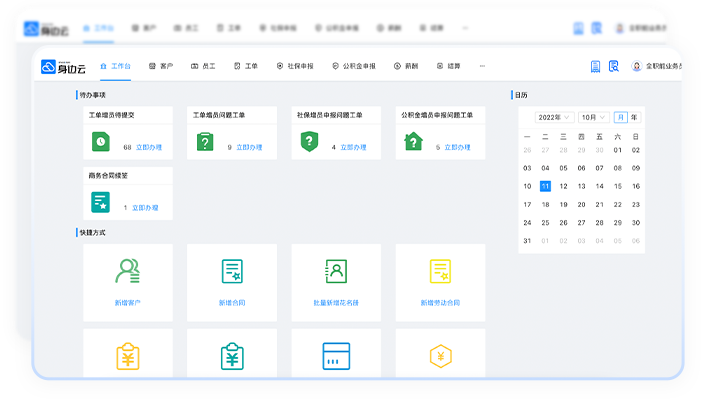Image resolution: width=701 pixels, height=399 pixels.
Task: Click the 待办事项 section heading
Action: pyautogui.click(x=93, y=95)
